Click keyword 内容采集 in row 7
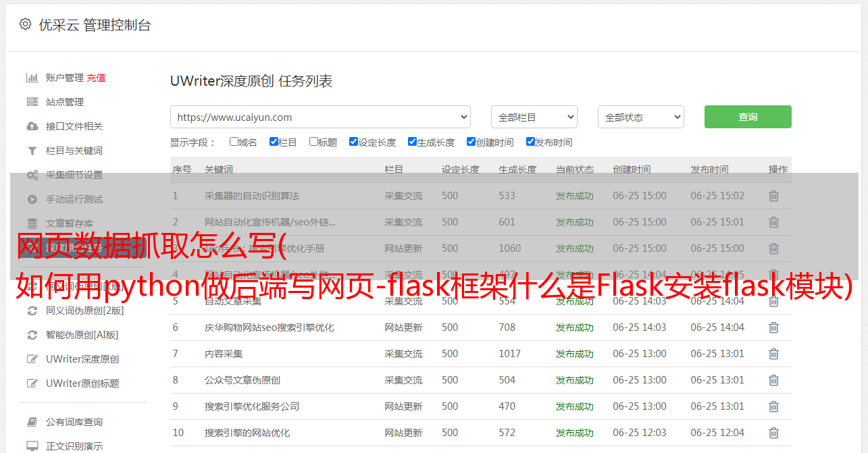The image size is (868, 453). point(224,354)
